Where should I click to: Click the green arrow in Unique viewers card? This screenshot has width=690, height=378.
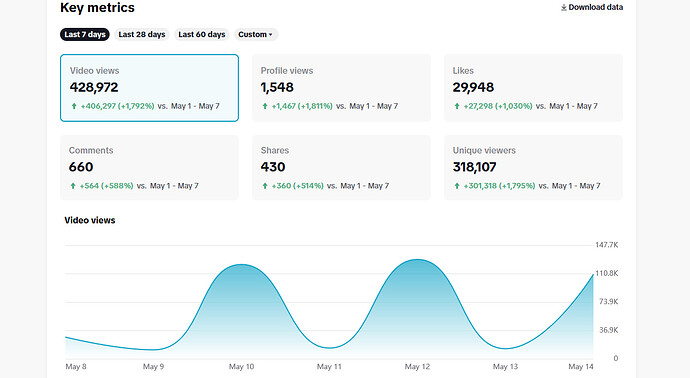click(x=457, y=186)
